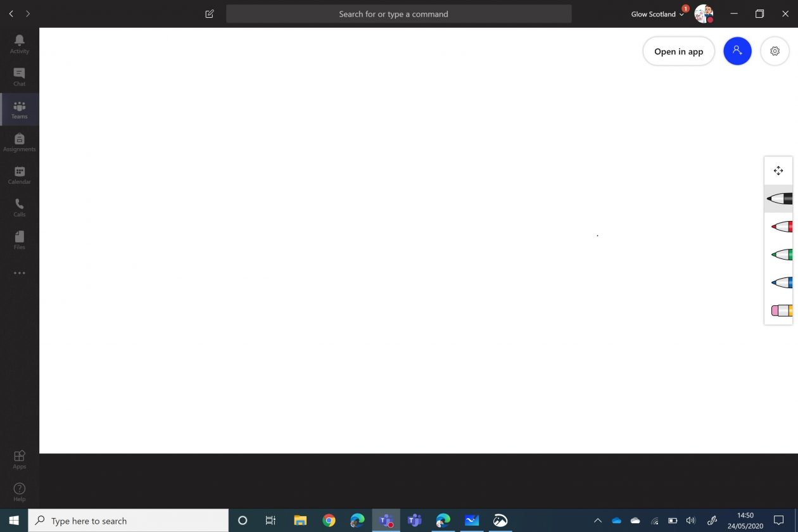798x532 pixels.
Task: Open the Windows Start menu
Action: pos(14,521)
